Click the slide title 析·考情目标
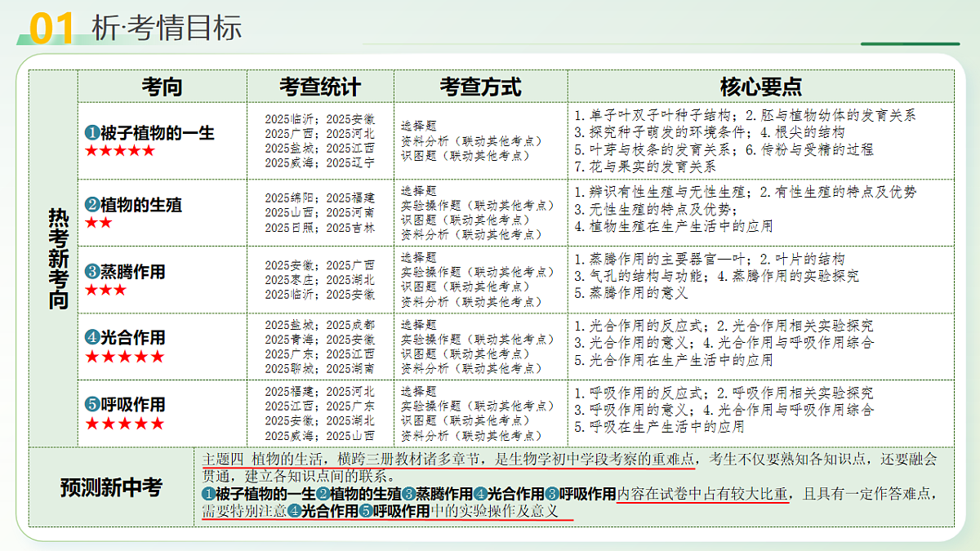 click(x=167, y=27)
